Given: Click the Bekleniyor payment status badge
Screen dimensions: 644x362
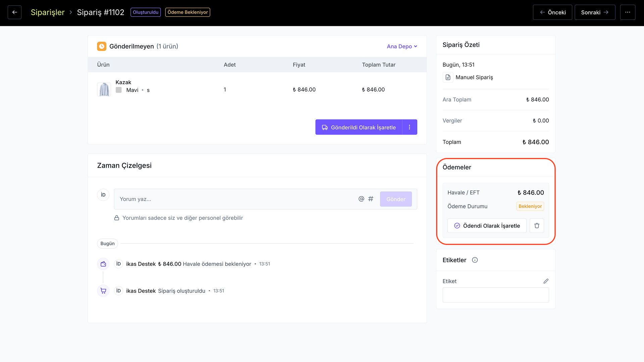Looking at the screenshot, I should coord(530,206).
